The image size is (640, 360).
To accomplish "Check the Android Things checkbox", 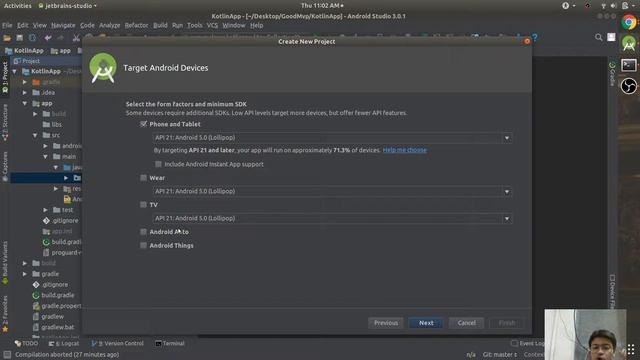I will (x=143, y=245).
